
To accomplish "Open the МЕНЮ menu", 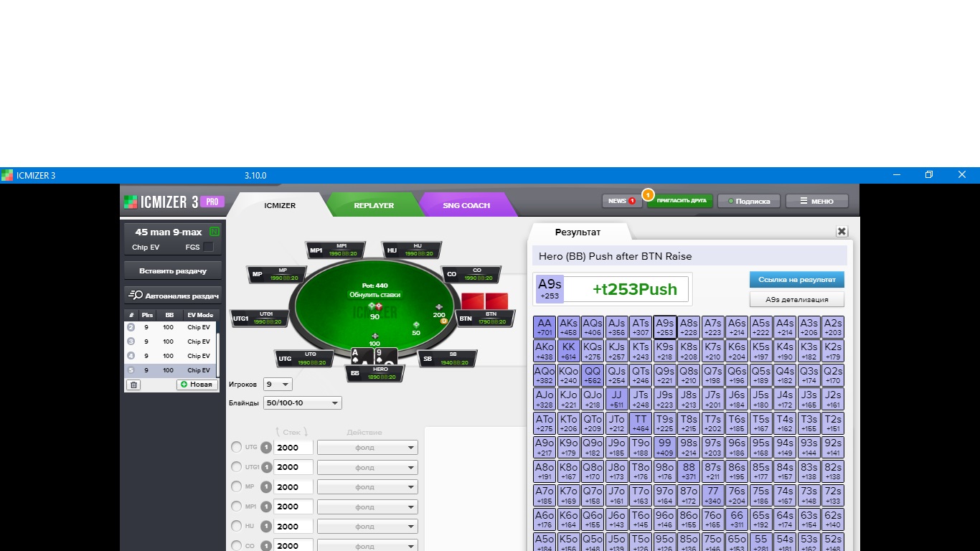I will click(x=817, y=202).
